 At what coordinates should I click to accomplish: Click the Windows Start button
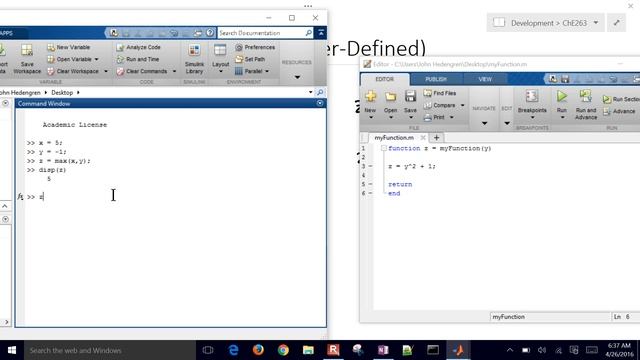click(x=12, y=350)
